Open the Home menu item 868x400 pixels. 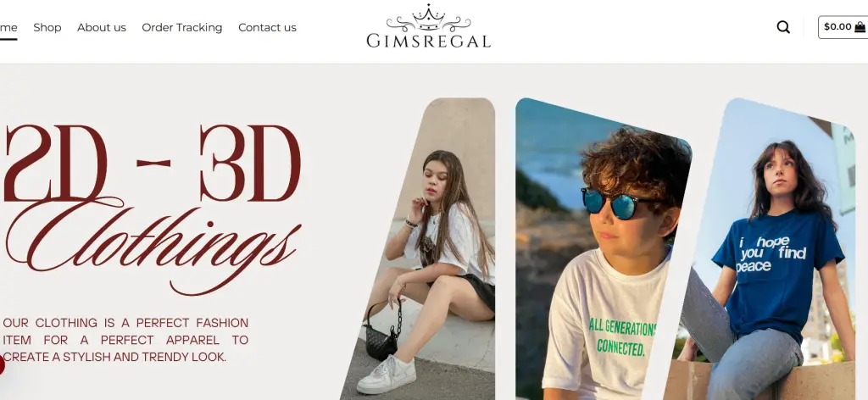(x=8, y=27)
